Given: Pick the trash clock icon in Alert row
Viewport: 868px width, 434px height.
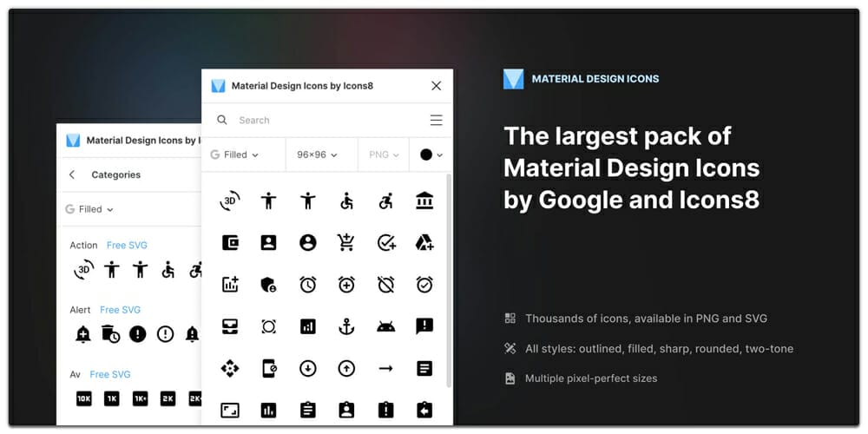Looking at the screenshot, I should [x=111, y=334].
